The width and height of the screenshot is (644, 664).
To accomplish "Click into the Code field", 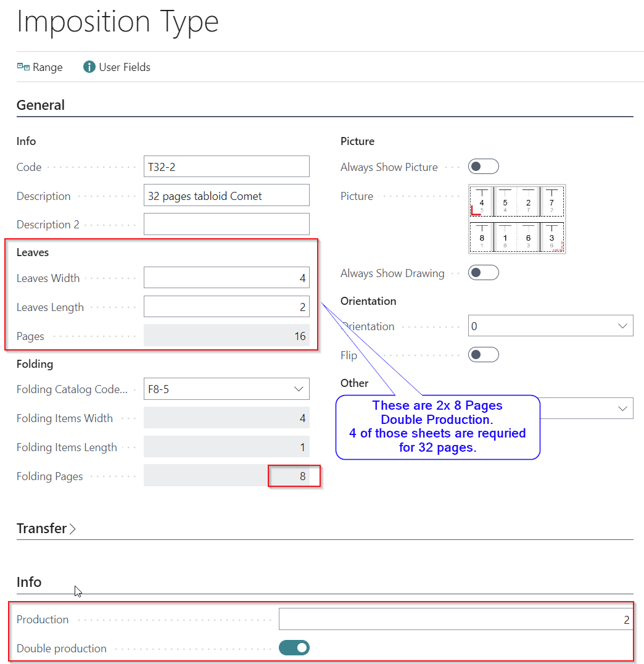I will (226, 167).
